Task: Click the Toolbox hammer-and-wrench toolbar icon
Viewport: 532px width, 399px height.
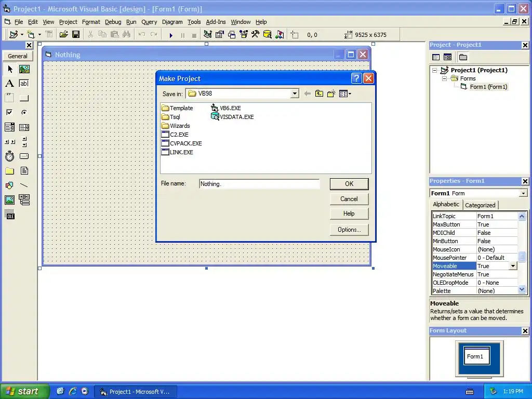Action: pyautogui.click(x=256, y=35)
